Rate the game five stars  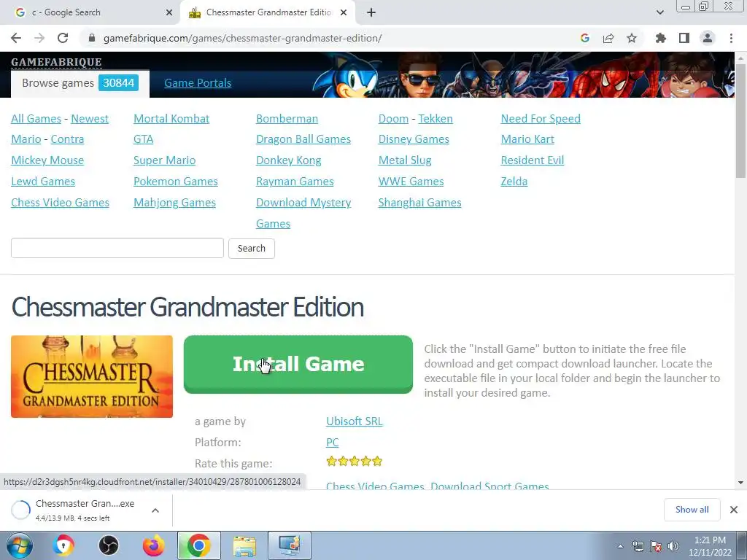[377, 461]
